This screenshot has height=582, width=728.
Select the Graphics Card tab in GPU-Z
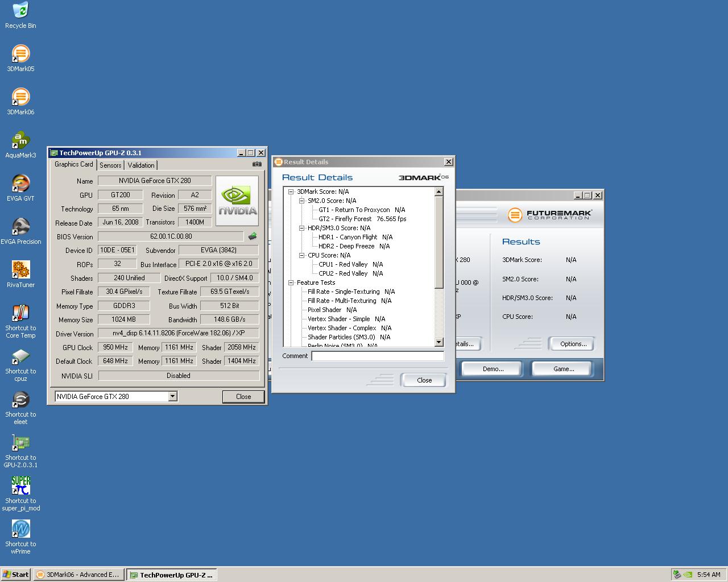coord(73,164)
